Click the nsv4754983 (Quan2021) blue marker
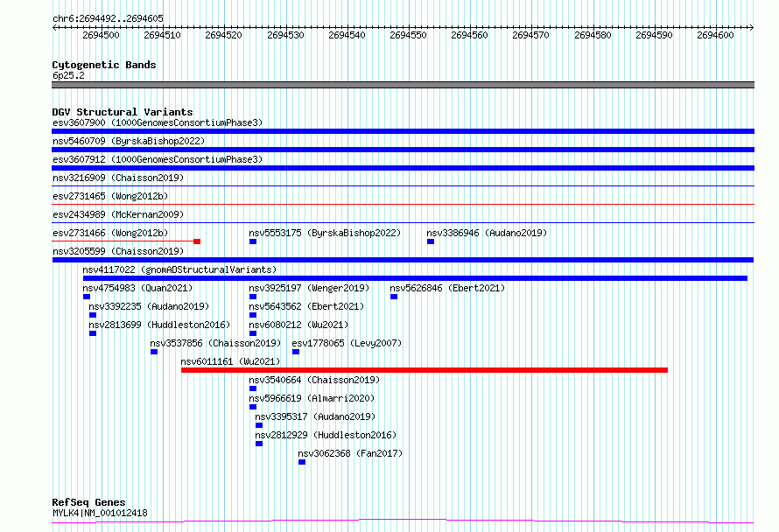779x532 pixels. [x=87, y=297]
